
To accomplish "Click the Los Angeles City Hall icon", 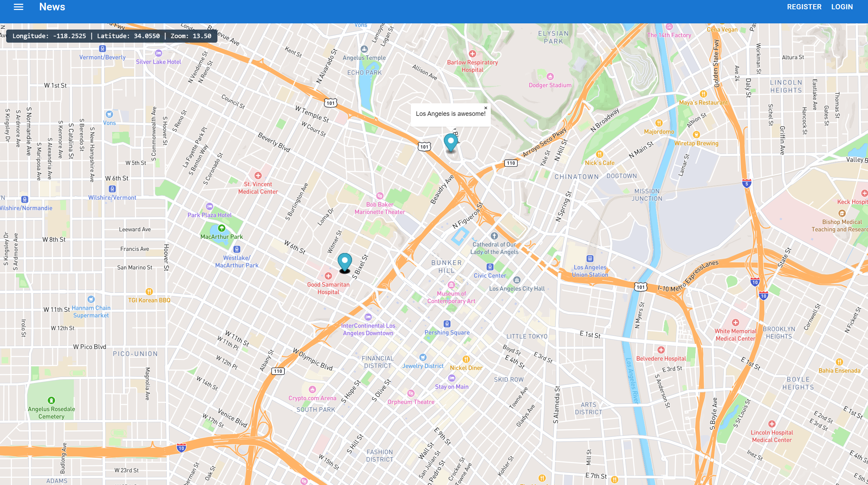I will [x=517, y=280].
